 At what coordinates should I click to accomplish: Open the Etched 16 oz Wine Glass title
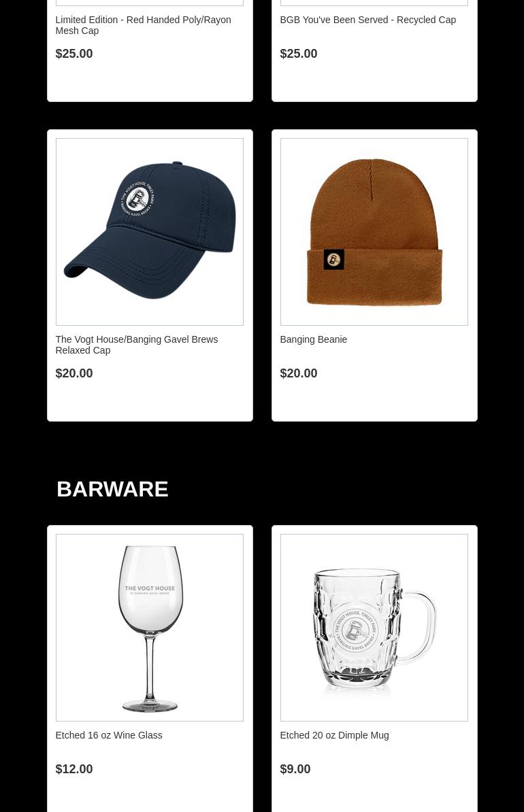[108, 735]
